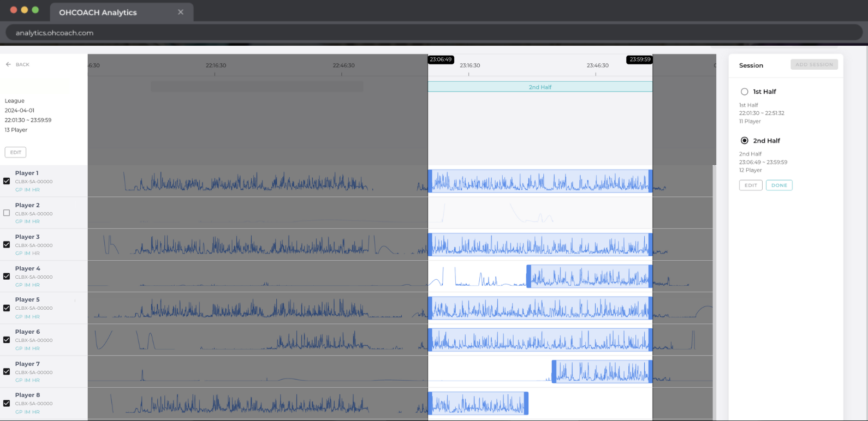Select Player 5's highlighted activity segment

click(x=540, y=308)
